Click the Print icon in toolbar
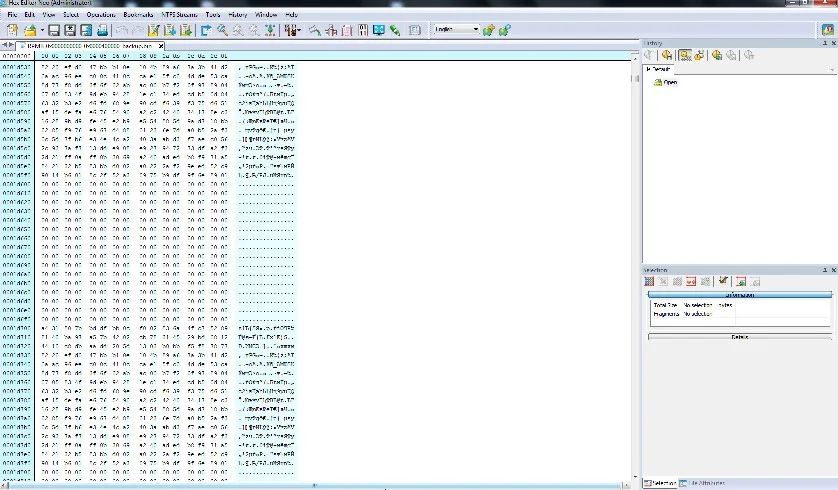Screen dimensions: 838x490 [102, 30]
